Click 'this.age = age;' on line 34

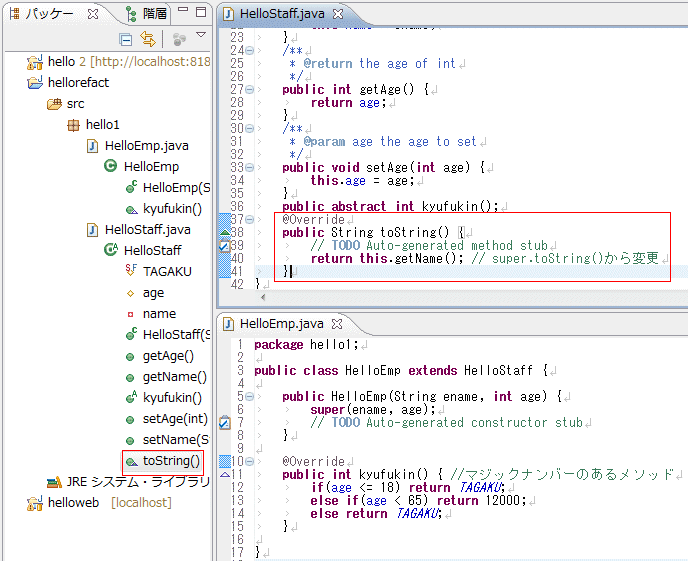pyautogui.click(x=362, y=180)
